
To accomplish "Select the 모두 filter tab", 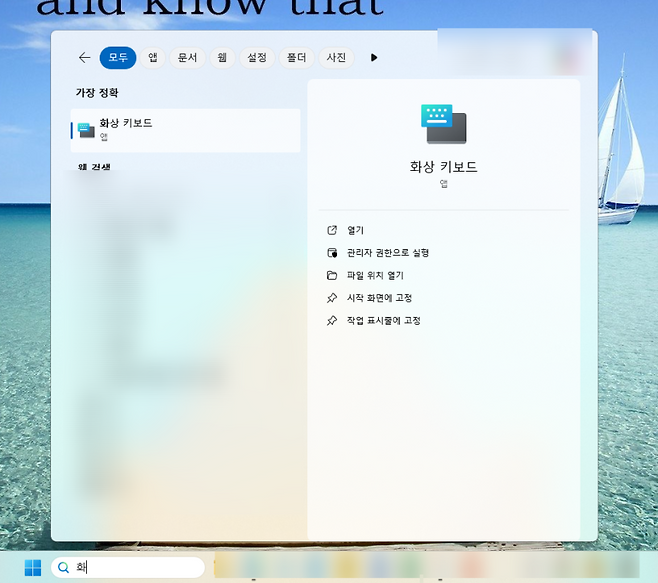I will pyautogui.click(x=118, y=58).
